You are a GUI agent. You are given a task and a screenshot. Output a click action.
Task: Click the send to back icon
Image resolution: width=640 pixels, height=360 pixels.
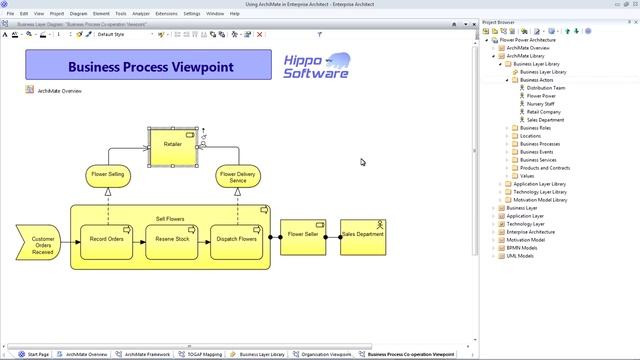[x=222, y=34]
